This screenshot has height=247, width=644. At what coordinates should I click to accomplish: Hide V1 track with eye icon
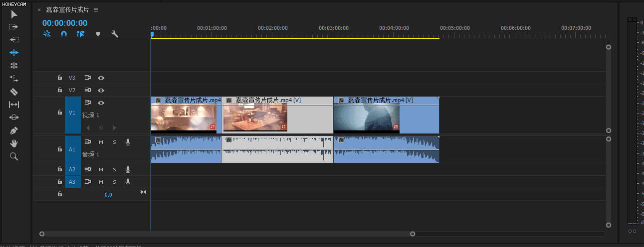tap(101, 103)
